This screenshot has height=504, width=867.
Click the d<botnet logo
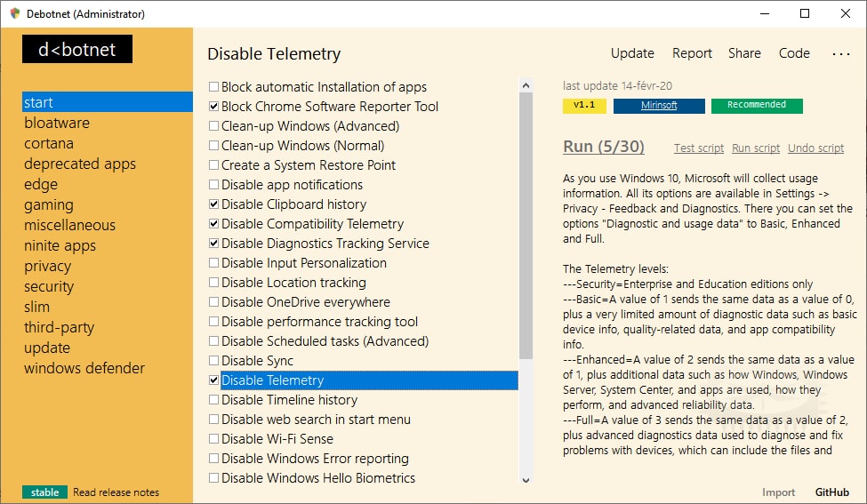pos(77,49)
